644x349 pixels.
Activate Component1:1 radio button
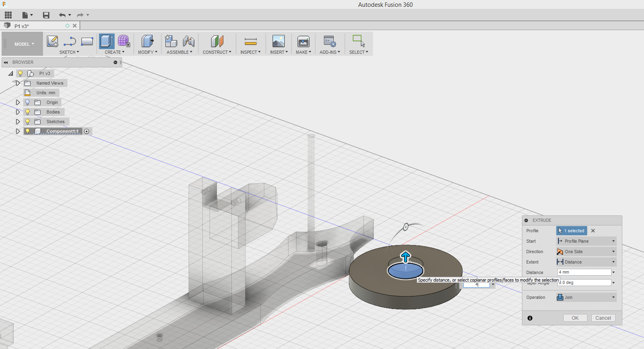(x=87, y=132)
